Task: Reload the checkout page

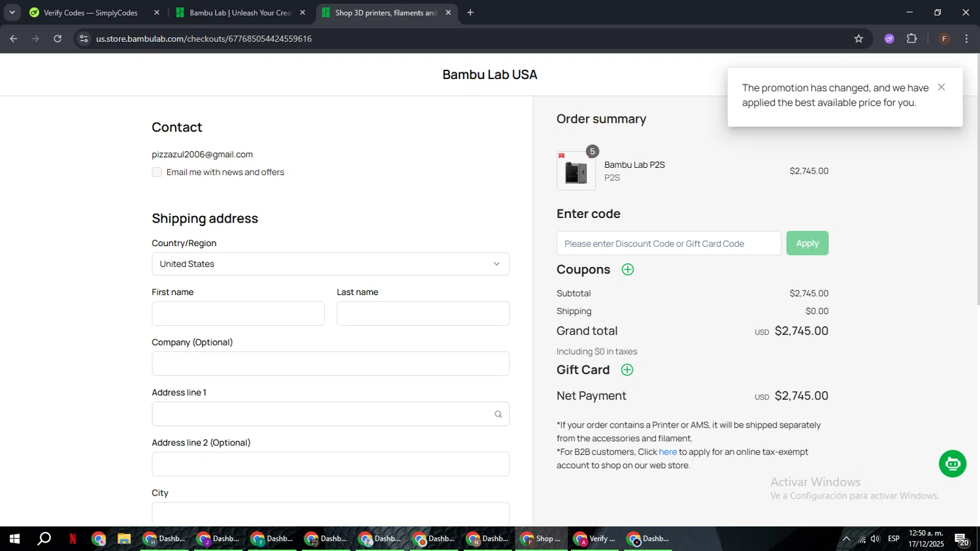Action: [57, 39]
